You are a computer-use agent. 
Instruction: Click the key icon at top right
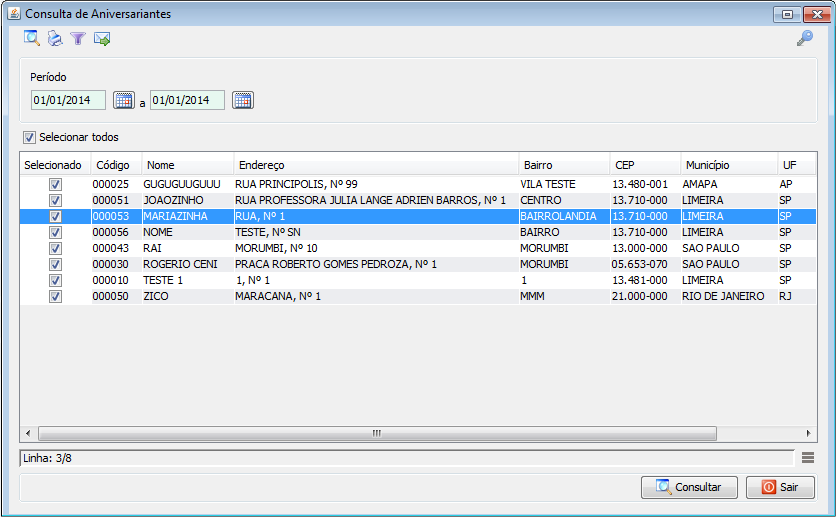[x=804, y=39]
